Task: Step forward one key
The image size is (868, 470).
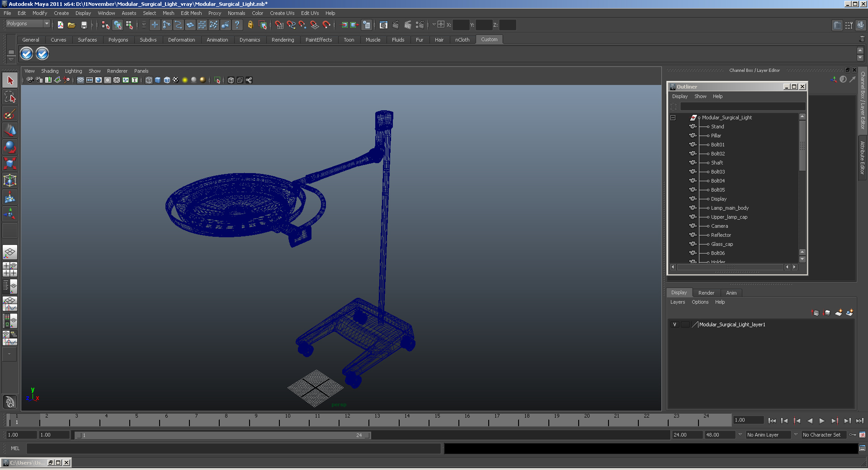Action: (x=835, y=421)
